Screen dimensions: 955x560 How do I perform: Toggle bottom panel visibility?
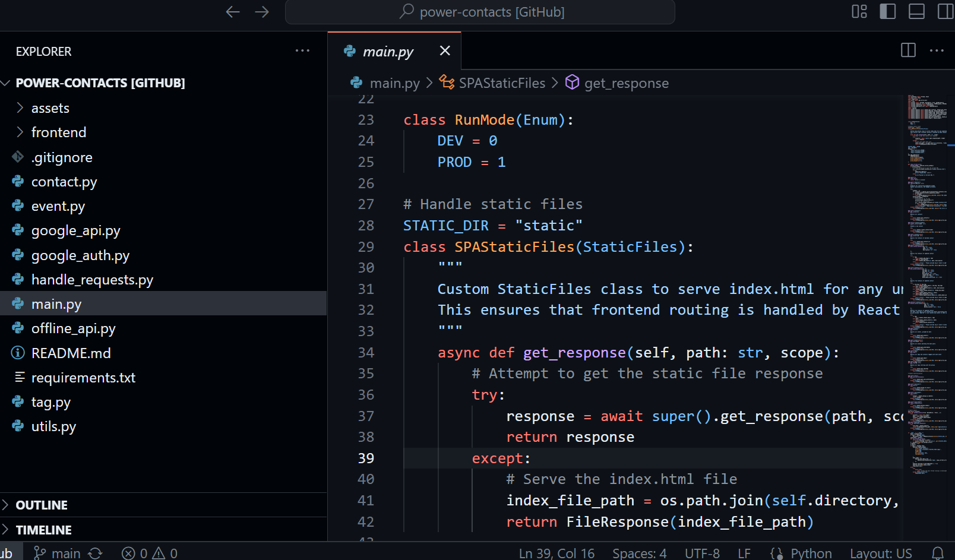click(916, 11)
